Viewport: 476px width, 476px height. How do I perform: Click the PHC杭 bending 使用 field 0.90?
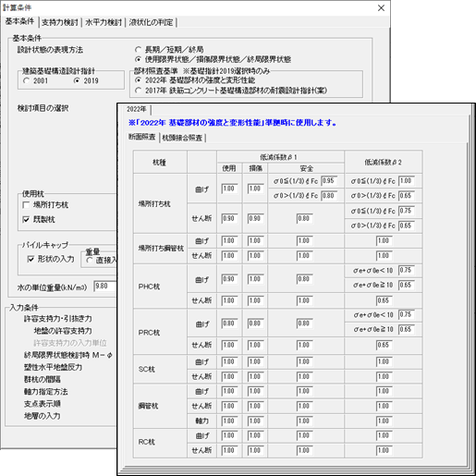click(x=229, y=279)
